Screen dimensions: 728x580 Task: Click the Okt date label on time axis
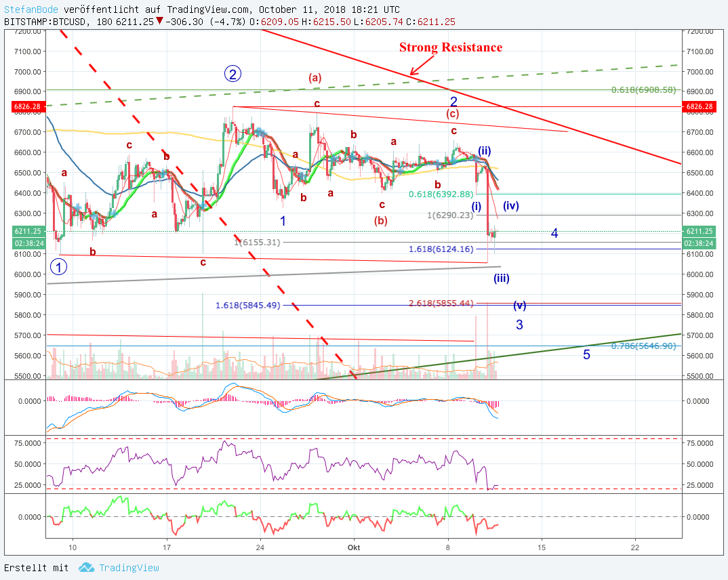[x=354, y=547]
